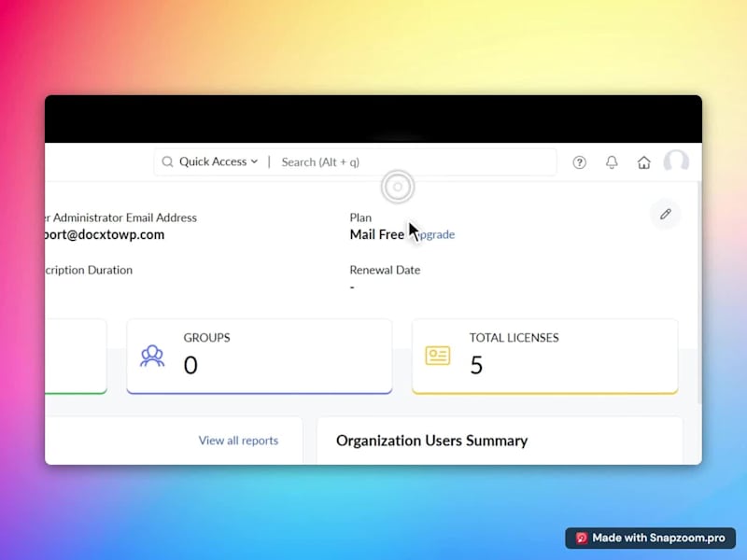747x560 pixels.
Task: Click the Plan label
Action: (360, 217)
